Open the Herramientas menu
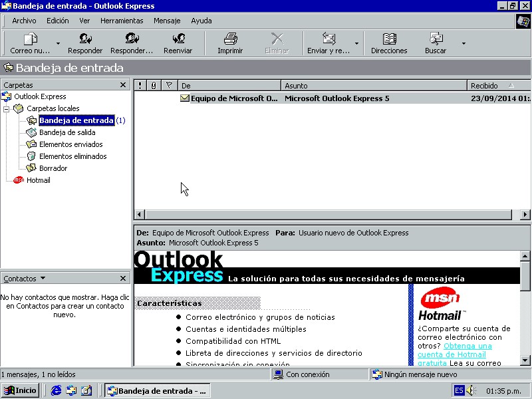This screenshot has height=399, width=532. pos(122,21)
